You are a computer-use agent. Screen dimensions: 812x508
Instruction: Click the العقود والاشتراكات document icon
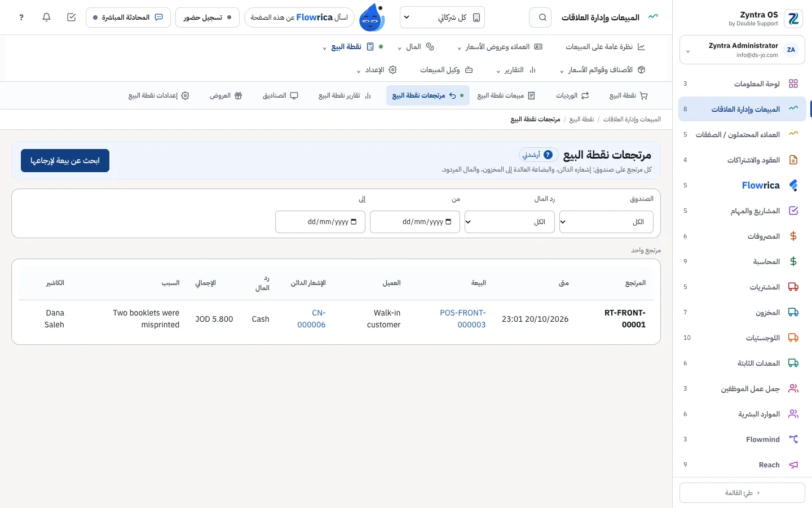click(x=793, y=160)
